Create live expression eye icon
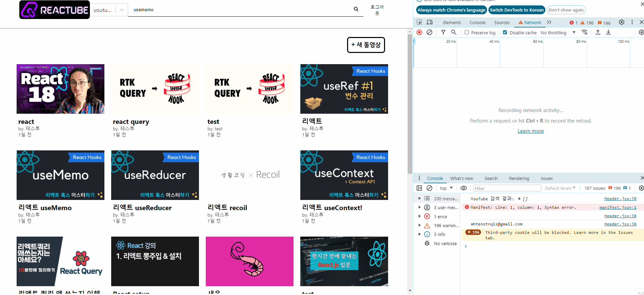This screenshot has width=644, height=295. (464, 188)
